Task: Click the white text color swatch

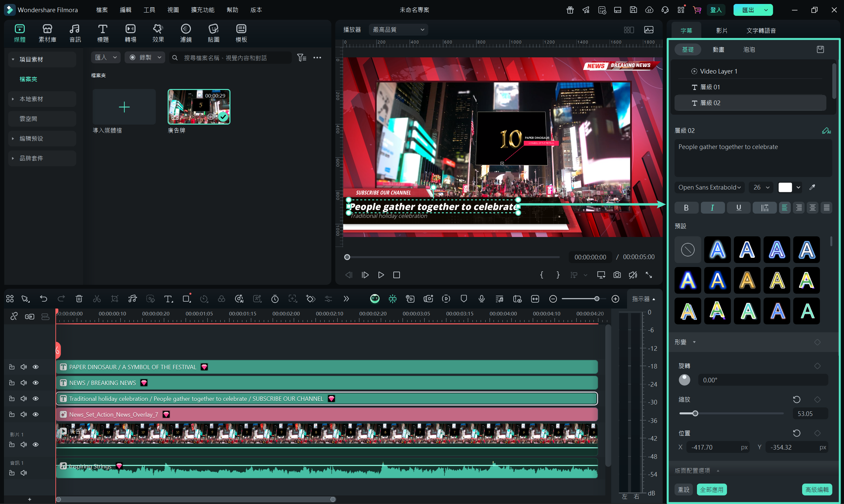Action: pos(785,187)
